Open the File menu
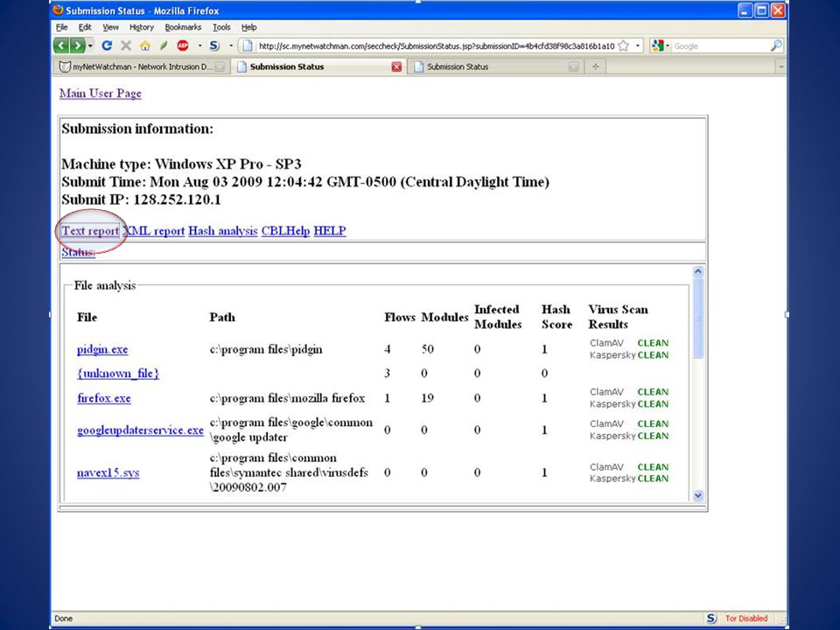 (x=61, y=27)
